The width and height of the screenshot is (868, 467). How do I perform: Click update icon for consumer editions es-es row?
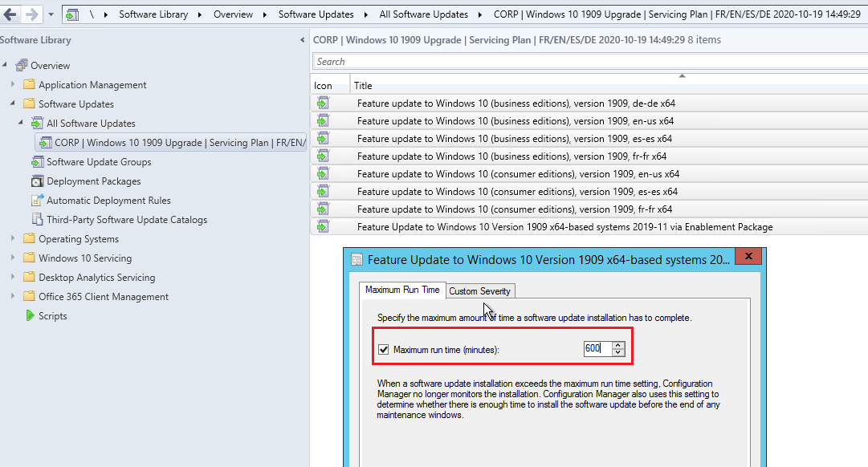click(x=324, y=192)
